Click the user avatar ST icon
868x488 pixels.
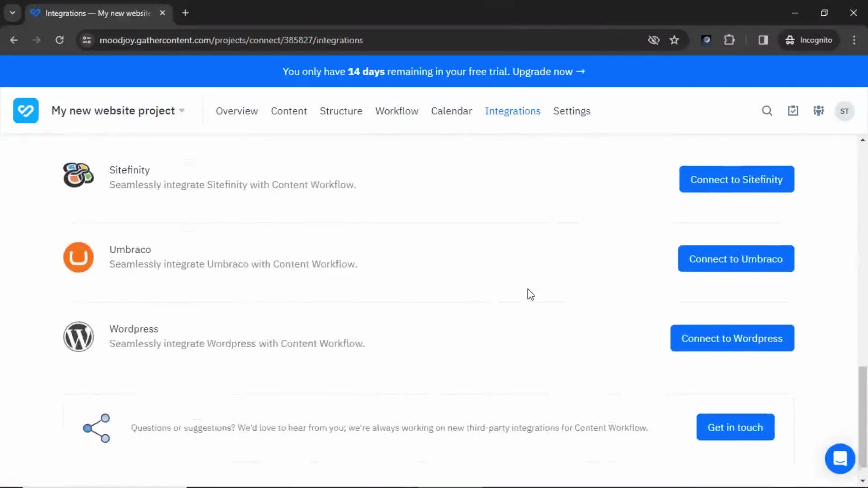click(x=845, y=111)
